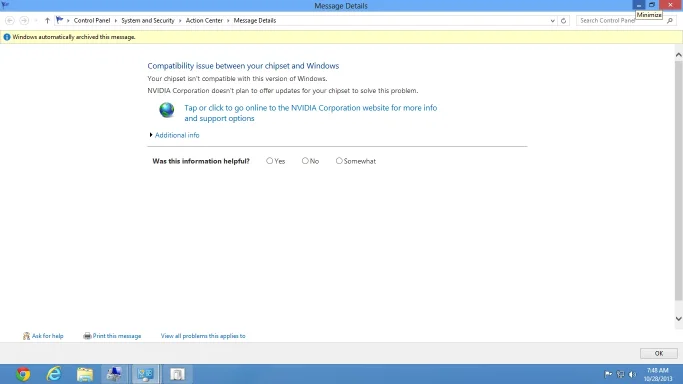Minimize the Message Details window

pos(639,5)
